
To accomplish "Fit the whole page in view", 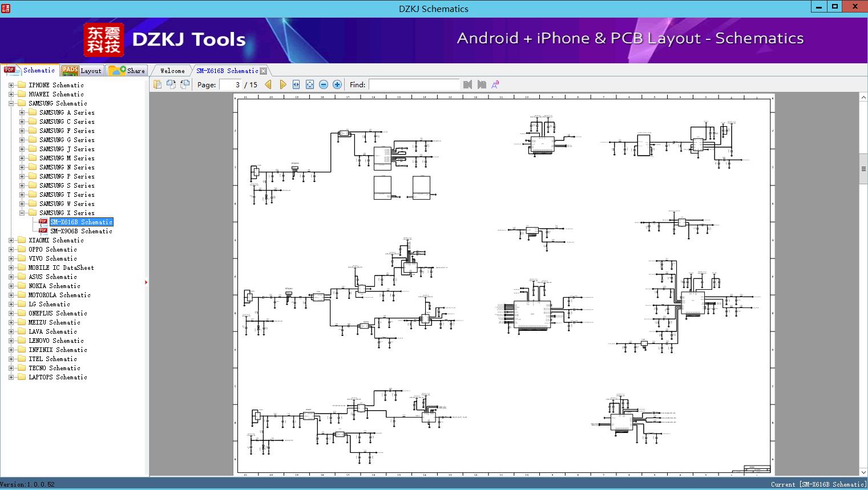I will (310, 84).
